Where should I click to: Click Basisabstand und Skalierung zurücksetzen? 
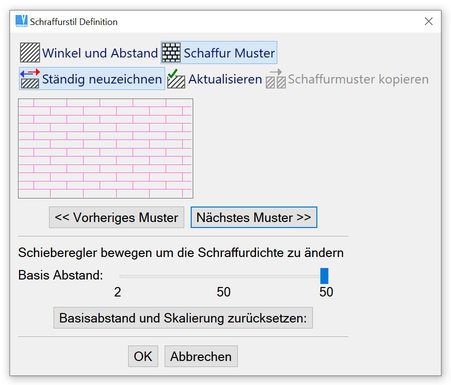(183, 318)
